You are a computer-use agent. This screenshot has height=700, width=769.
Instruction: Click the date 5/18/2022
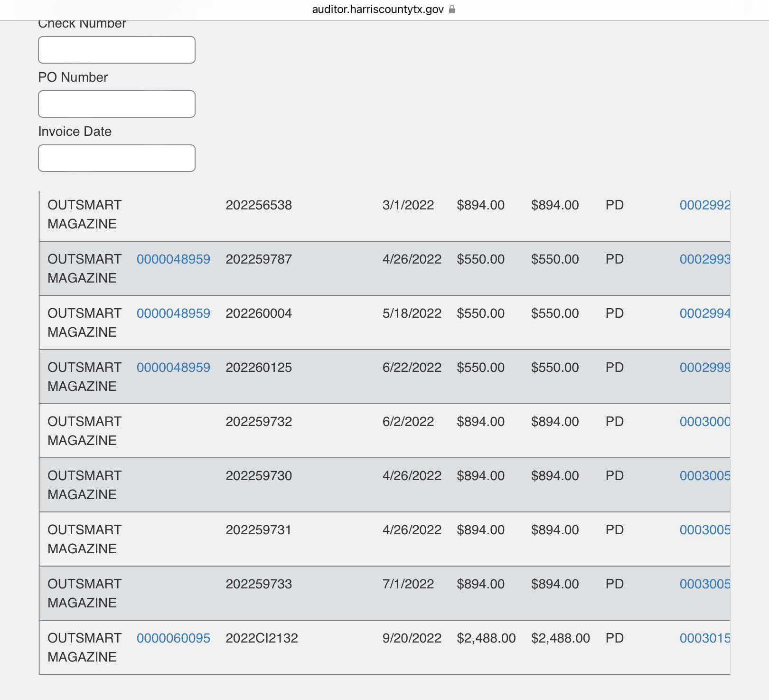point(412,313)
